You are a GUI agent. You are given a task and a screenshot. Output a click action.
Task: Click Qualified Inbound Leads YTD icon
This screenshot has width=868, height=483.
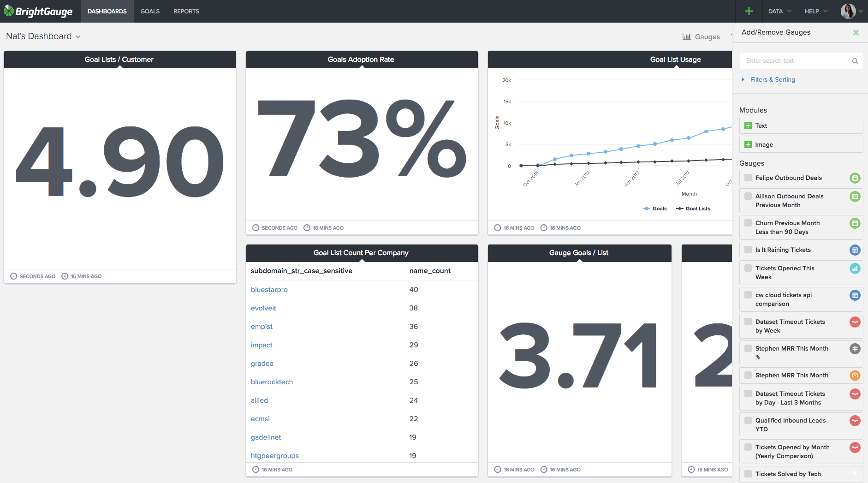855,421
